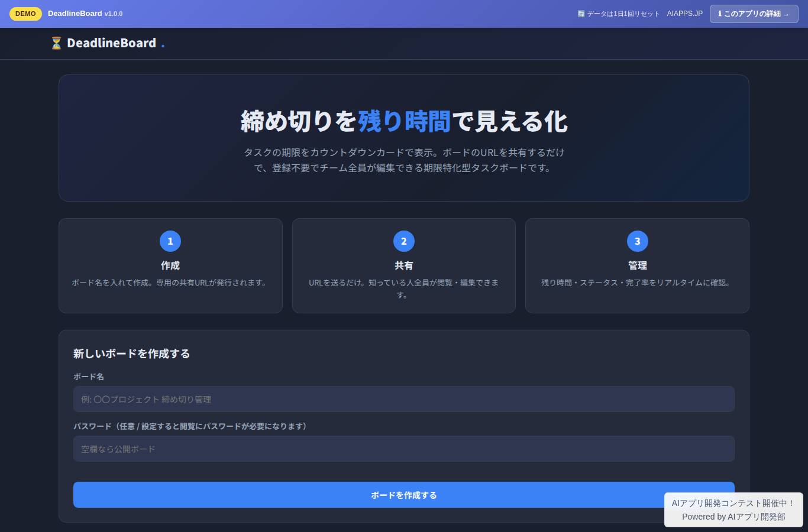Focus the パスワード input field
Image resolution: width=808 pixels, height=532 pixels.
403,449
